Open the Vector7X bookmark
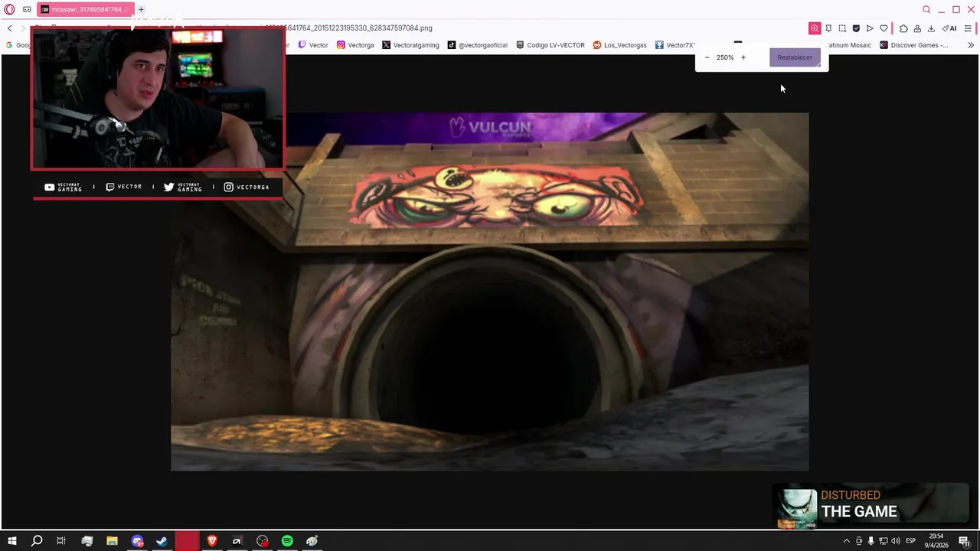The height and width of the screenshot is (551, 980). 675,45
